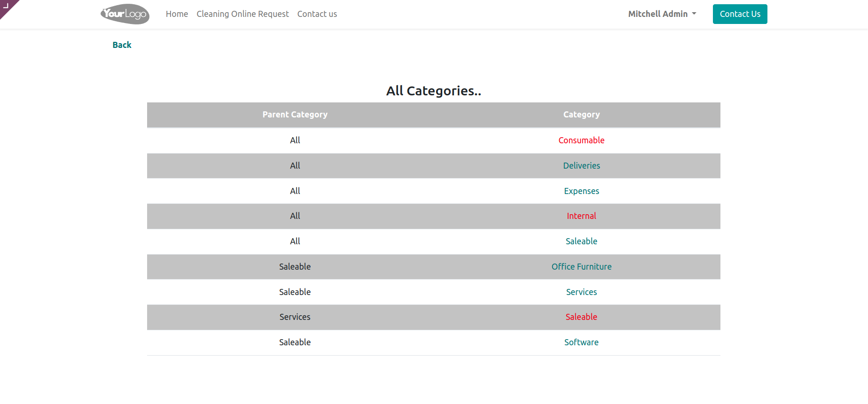Select the Saleable parent cell beside Software
This screenshot has width=868, height=404.
[295, 342]
